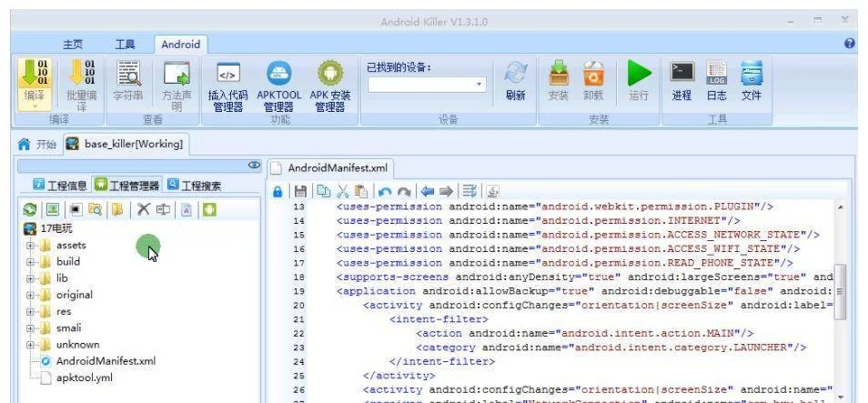Image resolution: width=868 pixels, height=403 pixels.
Task: Open the 已找到的设备 device dropdown
Action: (x=427, y=85)
